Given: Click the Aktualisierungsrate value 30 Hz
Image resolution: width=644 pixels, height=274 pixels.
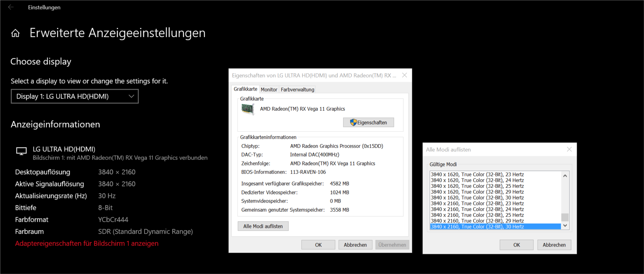Looking at the screenshot, I should [x=107, y=196].
